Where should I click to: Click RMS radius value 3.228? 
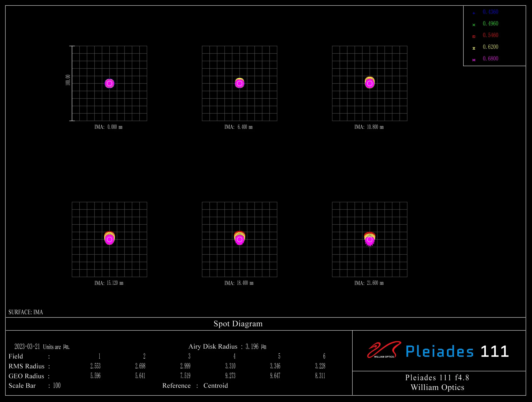[320, 366]
